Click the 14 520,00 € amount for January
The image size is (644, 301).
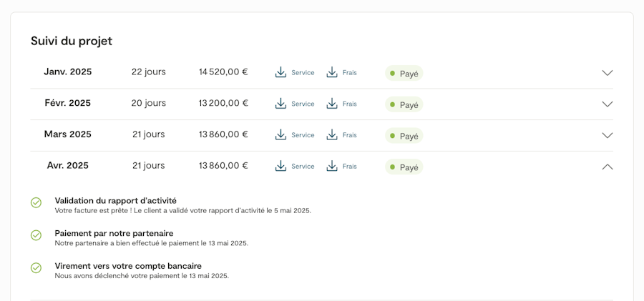(x=223, y=72)
